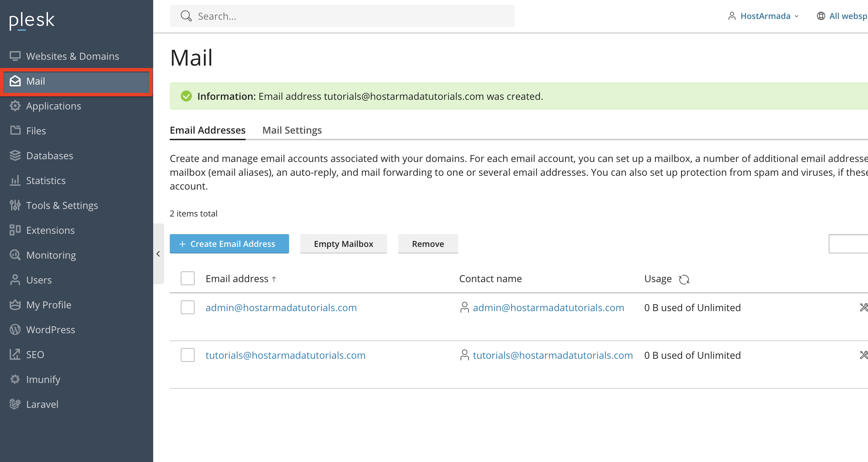Click the Databases stack icon
The height and width of the screenshot is (462, 868).
[x=15, y=155]
